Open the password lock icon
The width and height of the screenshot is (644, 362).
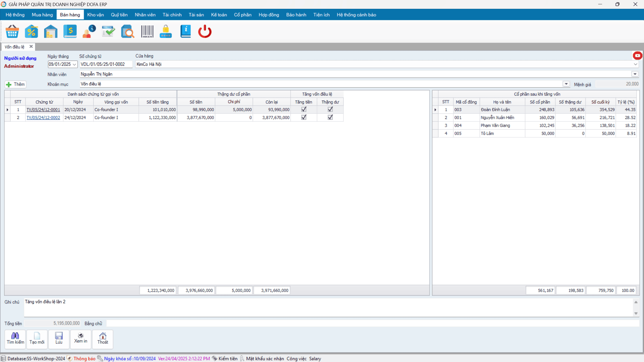click(x=166, y=31)
